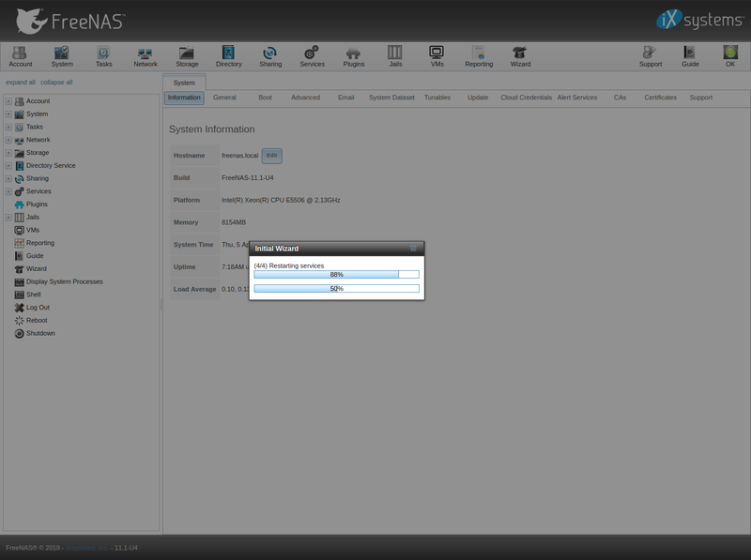The image size is (751, 560).
Task: Switch to the CAs tab
Action: point(620,98)
